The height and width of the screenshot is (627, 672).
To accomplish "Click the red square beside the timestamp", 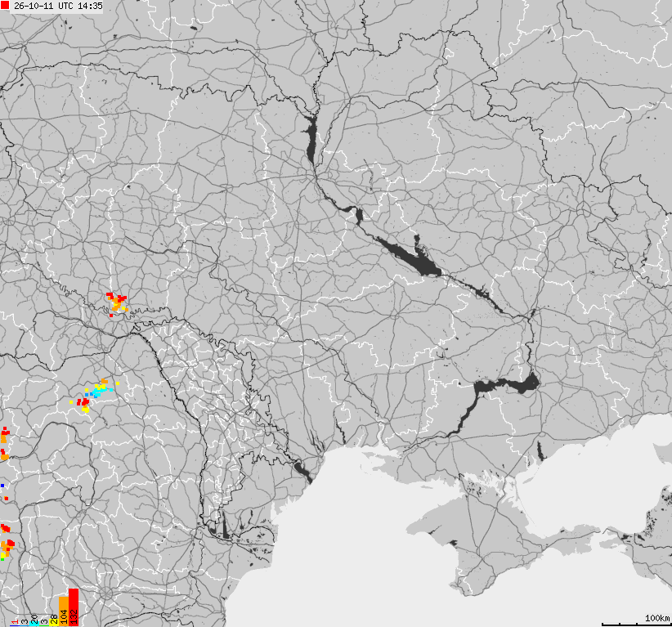I will [5, 5].
